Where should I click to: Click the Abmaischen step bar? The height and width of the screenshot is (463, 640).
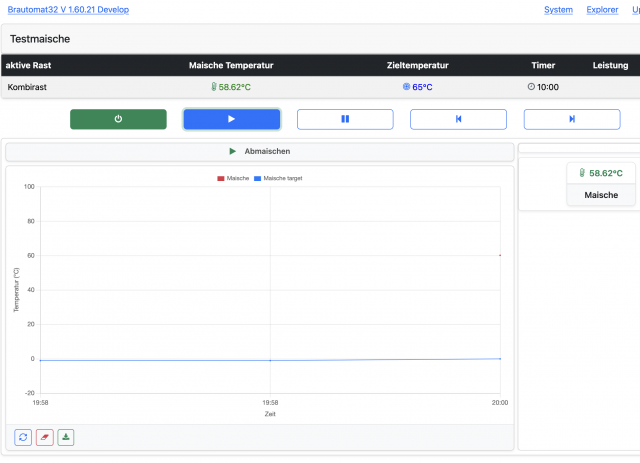[x=260, y=151]
